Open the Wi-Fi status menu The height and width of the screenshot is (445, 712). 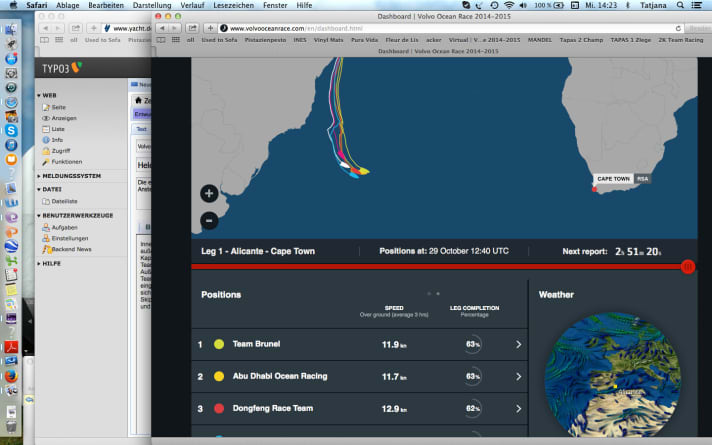point(509,5)
